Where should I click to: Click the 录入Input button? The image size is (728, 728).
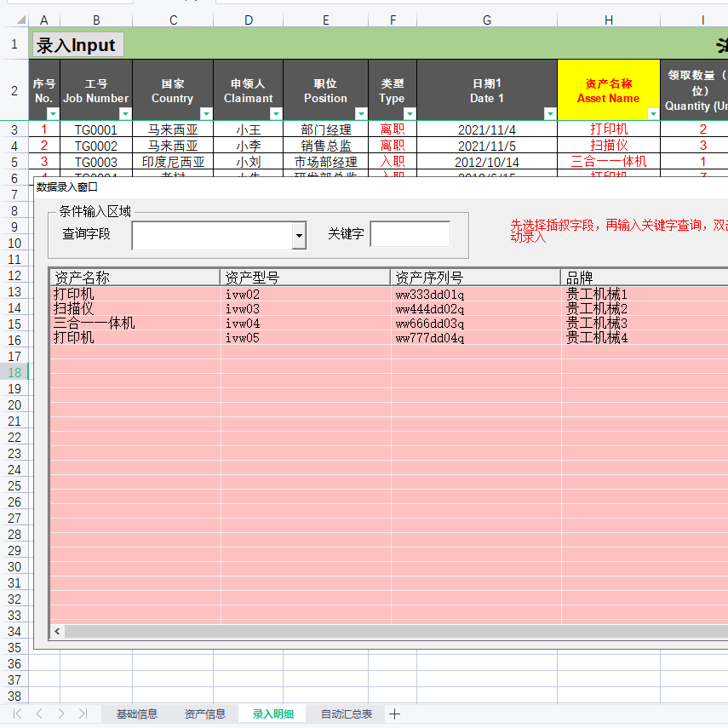coord(77,45)
